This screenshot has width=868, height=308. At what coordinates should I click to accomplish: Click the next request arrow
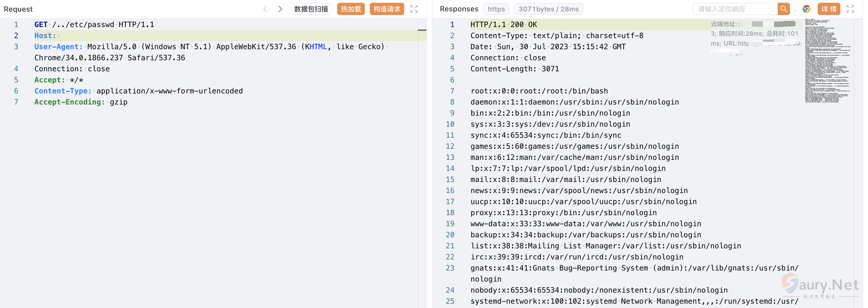pyautogui.click(x=280, y=9)
